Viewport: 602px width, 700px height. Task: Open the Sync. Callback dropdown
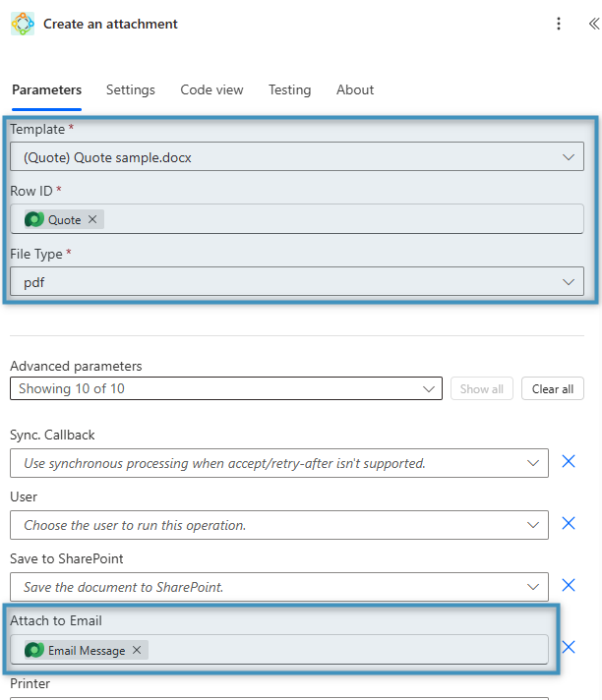click(x=534, y=462)
